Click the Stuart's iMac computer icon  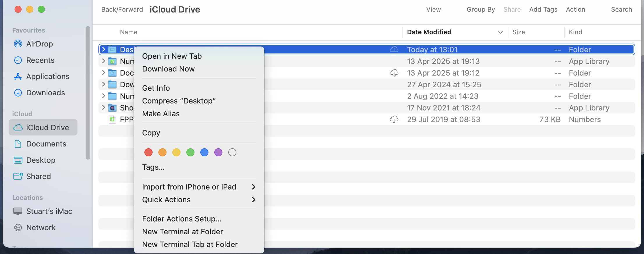18,211
